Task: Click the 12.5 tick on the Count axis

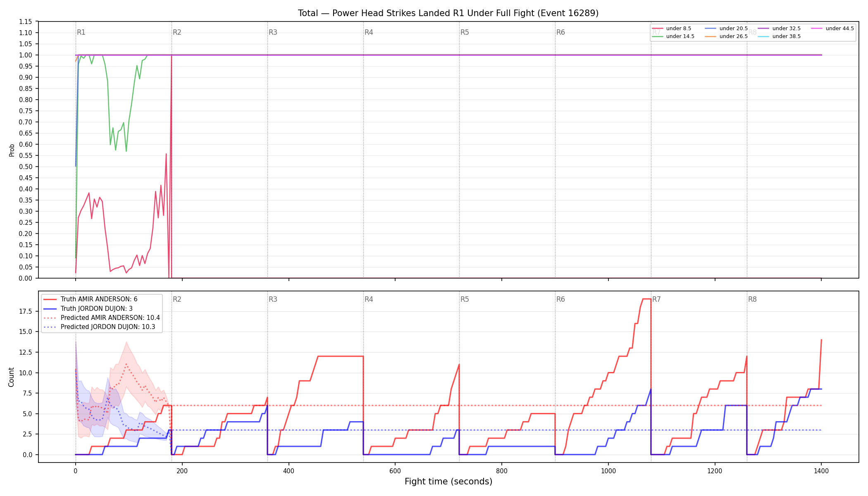Action: pos(26,352)
